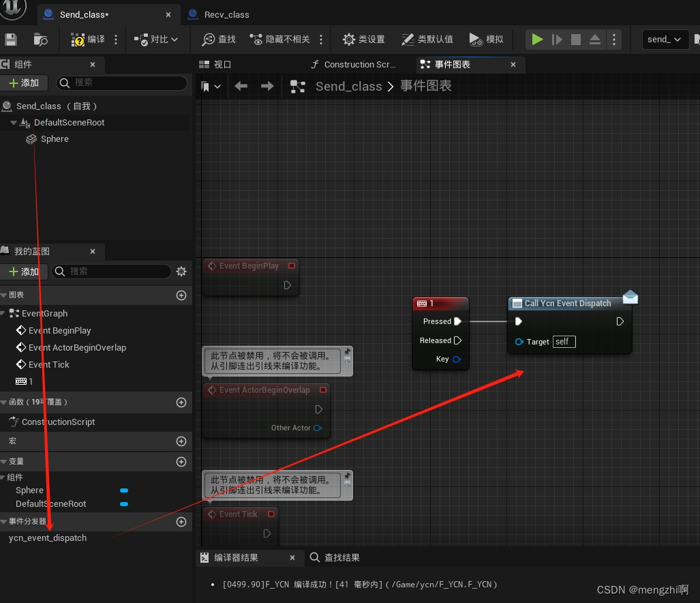This screenshot has width=700, height=603.
Task: Select Call Ycn Event Dispatch node title
Action: point(568,304)
